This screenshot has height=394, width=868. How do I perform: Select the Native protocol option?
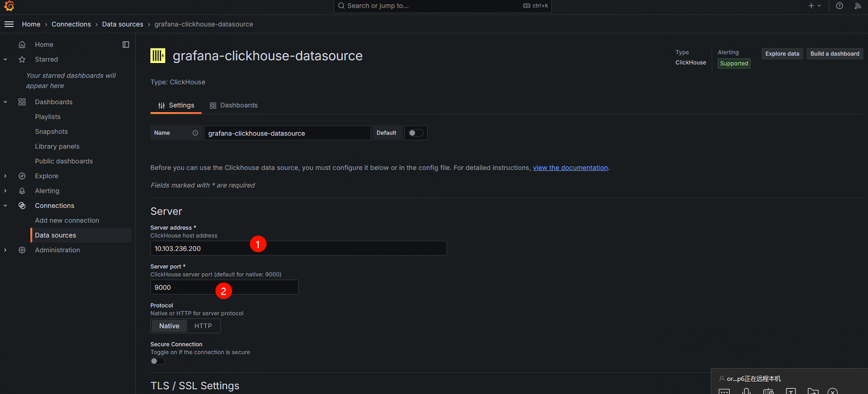[169, 326]
